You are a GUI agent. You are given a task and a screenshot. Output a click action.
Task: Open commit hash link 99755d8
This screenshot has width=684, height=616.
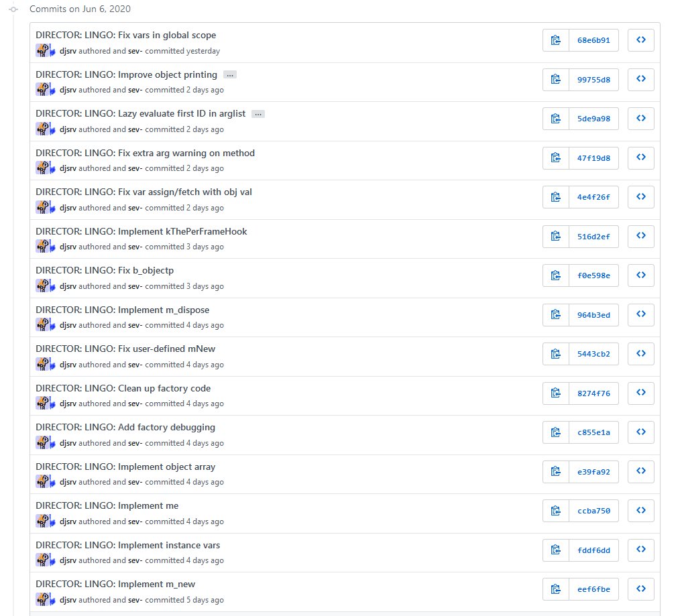593,79
